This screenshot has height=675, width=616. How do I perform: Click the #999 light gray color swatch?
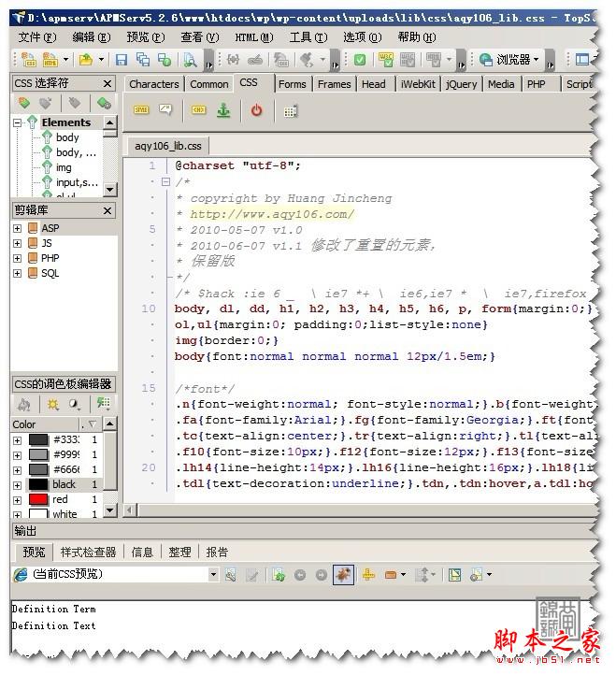pyautogui.click(x=38, y=454)
